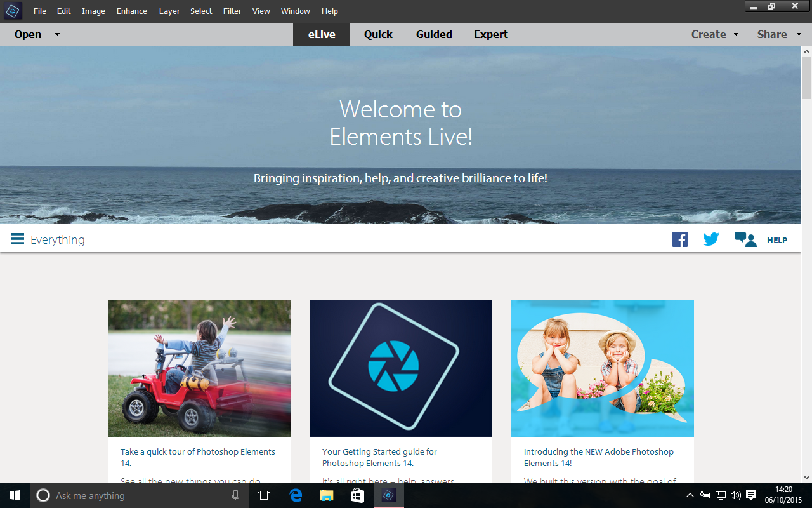This screenshot has height=508, width=812.
Task: Open Task View from the taskbar
Action: pos(264,495)
